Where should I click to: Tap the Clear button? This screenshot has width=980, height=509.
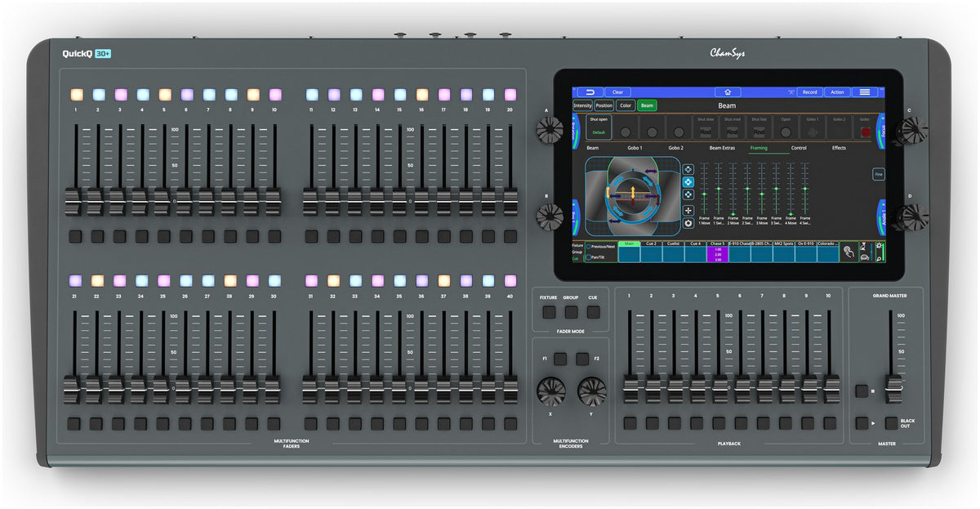617,92
